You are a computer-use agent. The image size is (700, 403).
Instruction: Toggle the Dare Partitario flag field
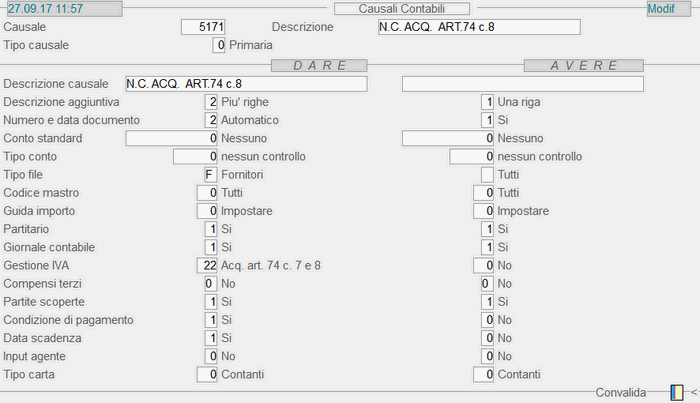coord(208,229)
